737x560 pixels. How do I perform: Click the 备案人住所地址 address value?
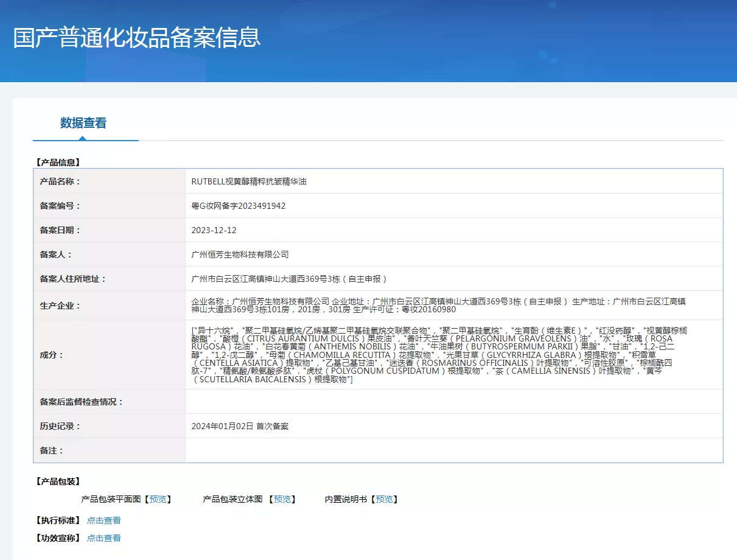[x=289, y=279]
